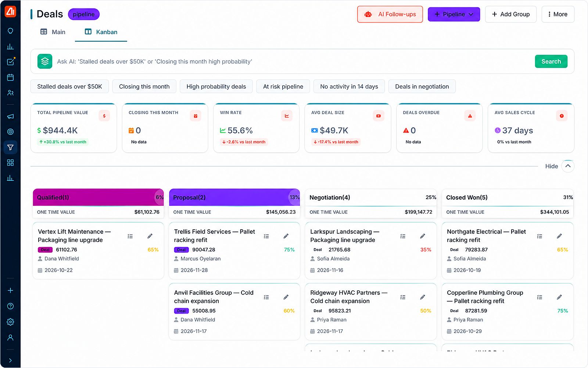Select 'High probability deals' filter chip
588x368 pixels.
216,86
